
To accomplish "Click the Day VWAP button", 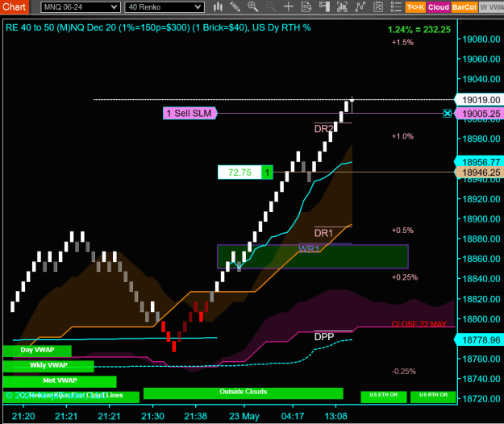I will tap(37, 351).
